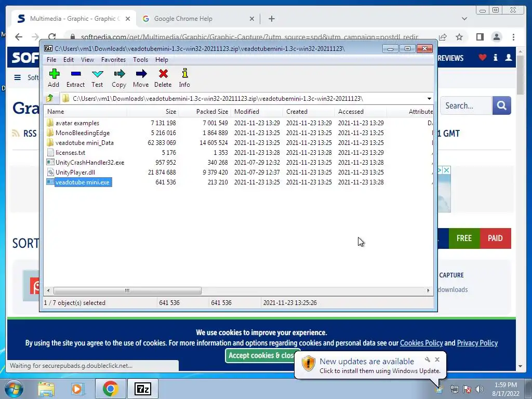
Task: Open the Cookies Policy link
Action: pyautogui.click(x=421, y=343)
